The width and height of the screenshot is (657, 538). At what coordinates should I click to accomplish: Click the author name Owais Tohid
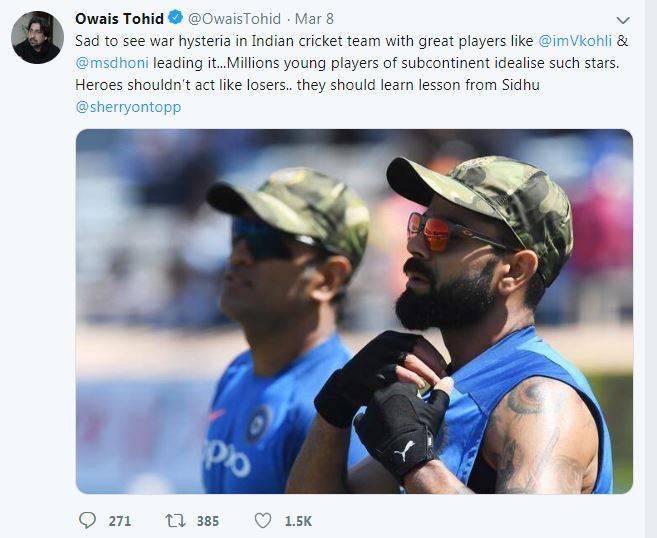(x=119, y=19)
